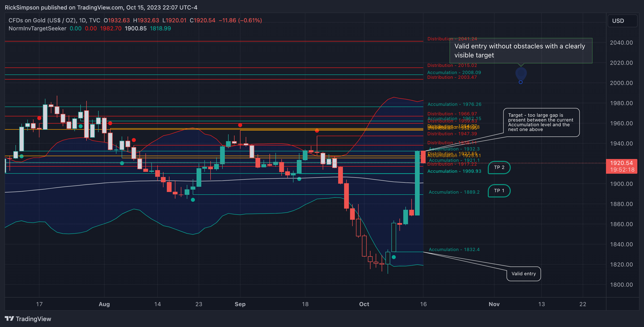Click the 'Nov' time axis label
Screen dimensions: 644x327
(x=494, y=304)
